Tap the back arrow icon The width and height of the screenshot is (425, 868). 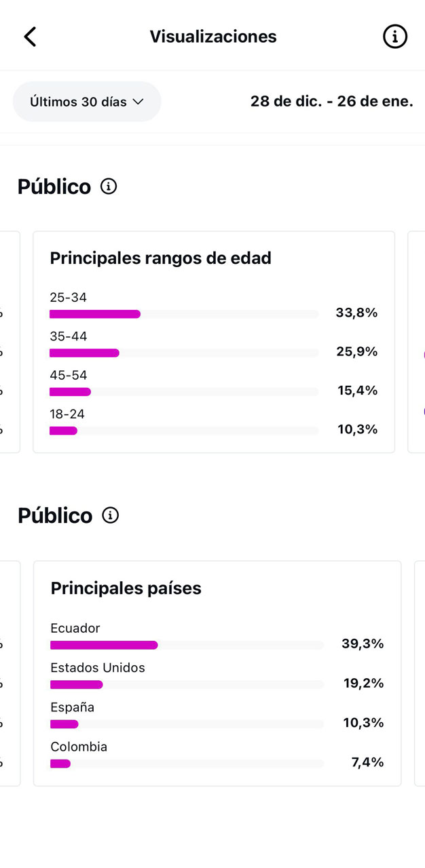click(30, 37)
